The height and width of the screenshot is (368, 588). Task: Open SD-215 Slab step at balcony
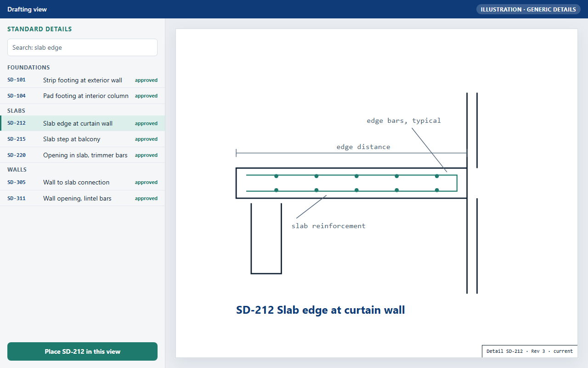[82, 139]
